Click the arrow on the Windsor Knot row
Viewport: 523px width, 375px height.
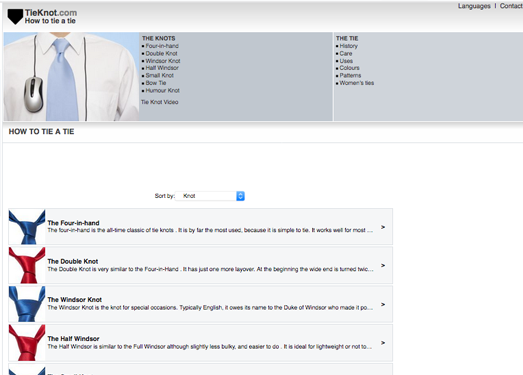383,304
